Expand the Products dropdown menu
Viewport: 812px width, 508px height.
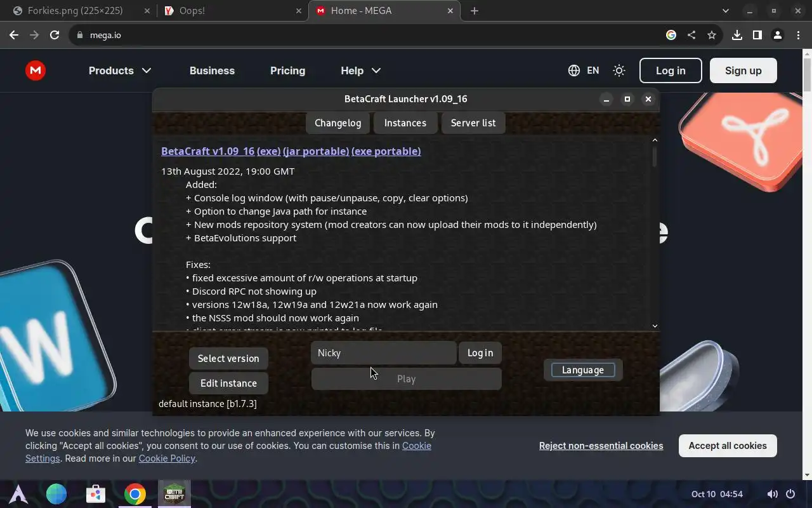(x=120, y=70)
